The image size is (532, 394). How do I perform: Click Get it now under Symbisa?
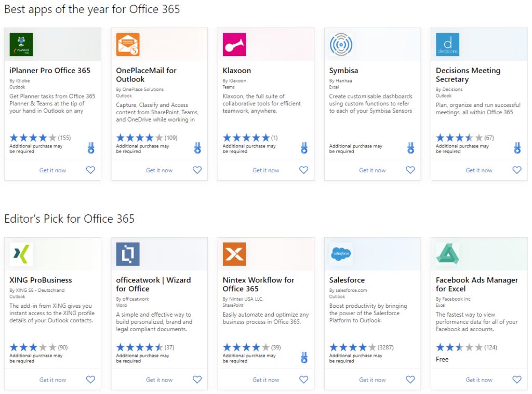(372, 170)
